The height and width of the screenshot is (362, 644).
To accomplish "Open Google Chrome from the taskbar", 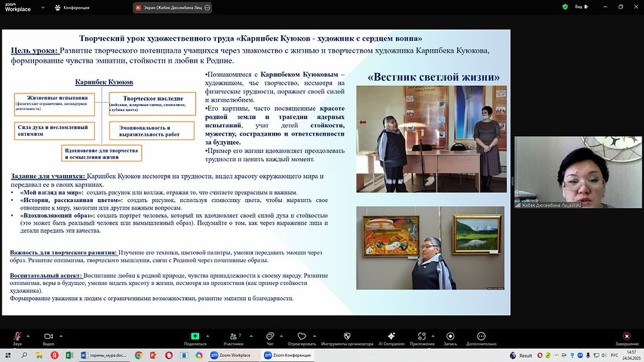I will [x=139, y=355].
